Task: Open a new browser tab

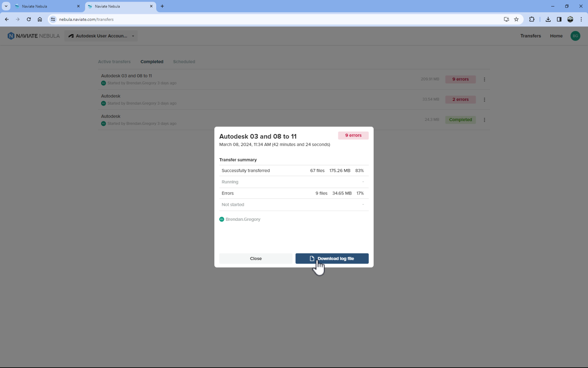Action: pos(162,6)
